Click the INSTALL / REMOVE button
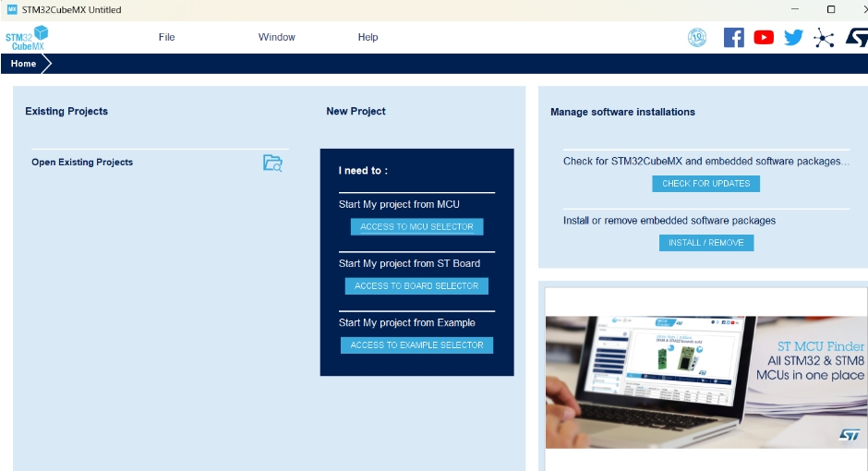 point(705,243)
